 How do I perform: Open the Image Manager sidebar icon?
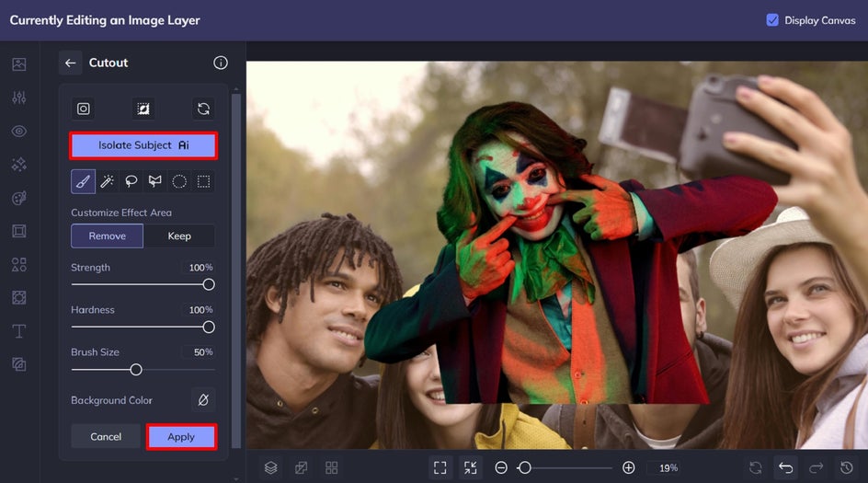pos(18,64)
